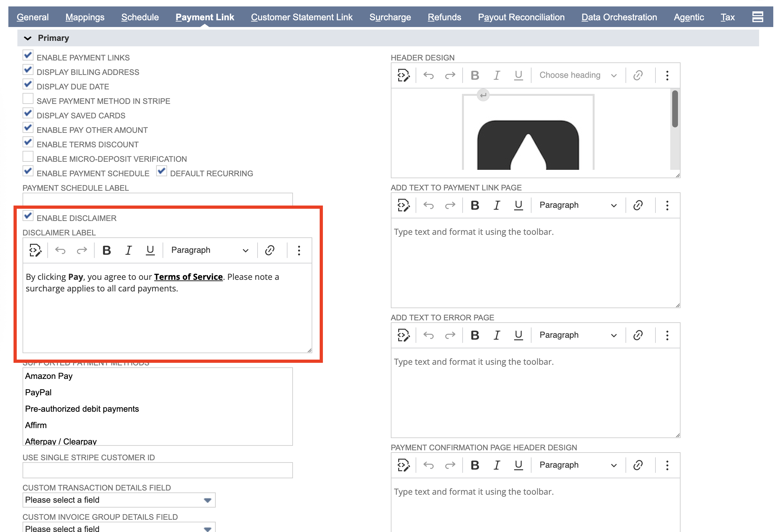Click Italic in Add Text to Error Page toolbar
This screenshot has width=781, height=532.
[x=497, y=335]
